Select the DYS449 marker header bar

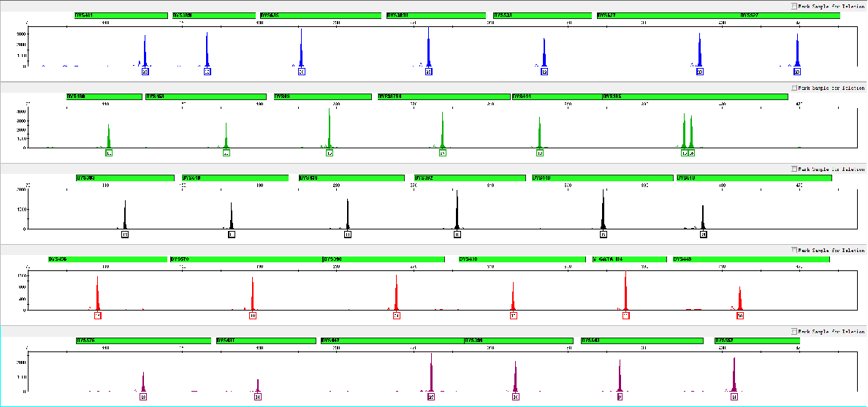(x=750, y=259)
